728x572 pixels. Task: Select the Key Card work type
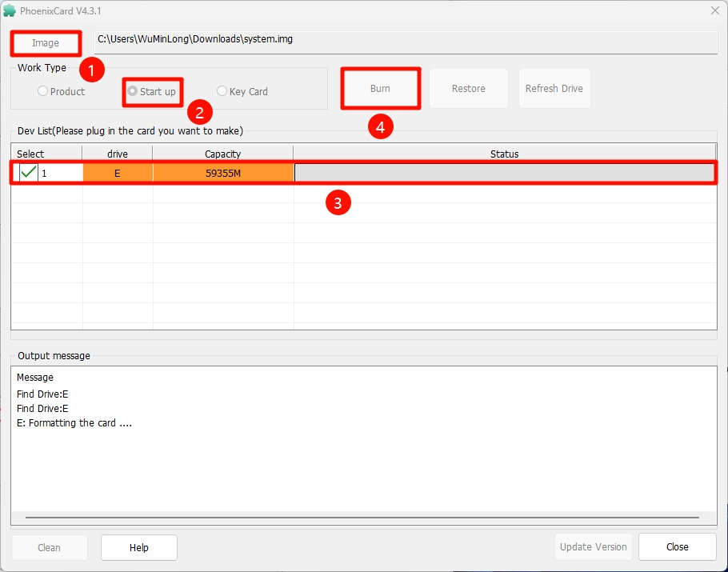pos(222,91)
